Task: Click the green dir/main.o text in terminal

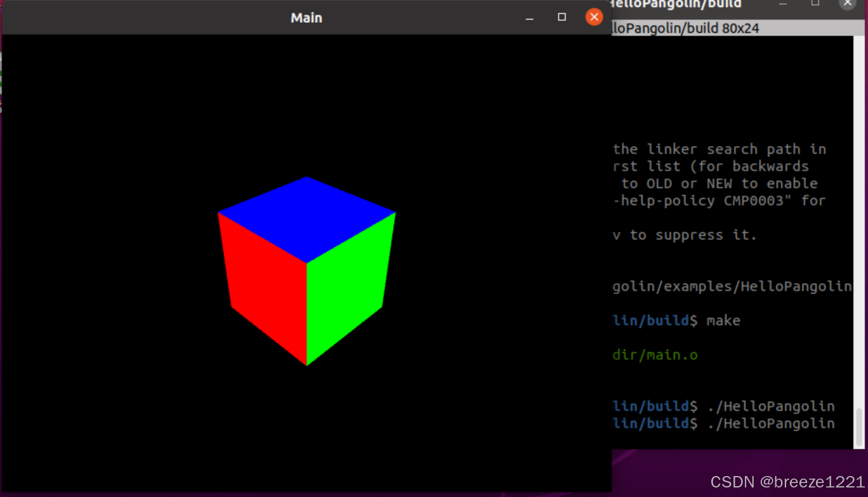Action: [x=655, y=355]
